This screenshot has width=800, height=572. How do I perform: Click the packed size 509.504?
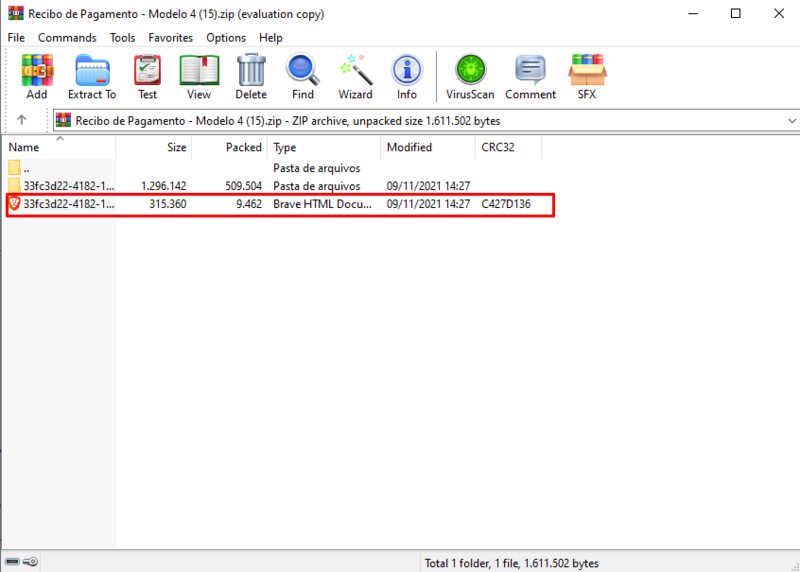click(244, 186)
